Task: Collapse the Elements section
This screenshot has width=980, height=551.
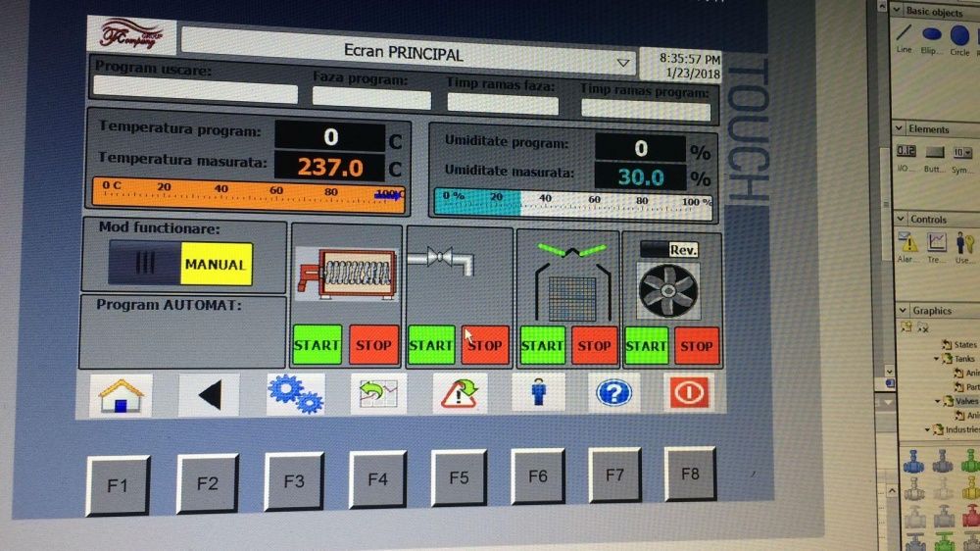Action: (x=900, y=128)
